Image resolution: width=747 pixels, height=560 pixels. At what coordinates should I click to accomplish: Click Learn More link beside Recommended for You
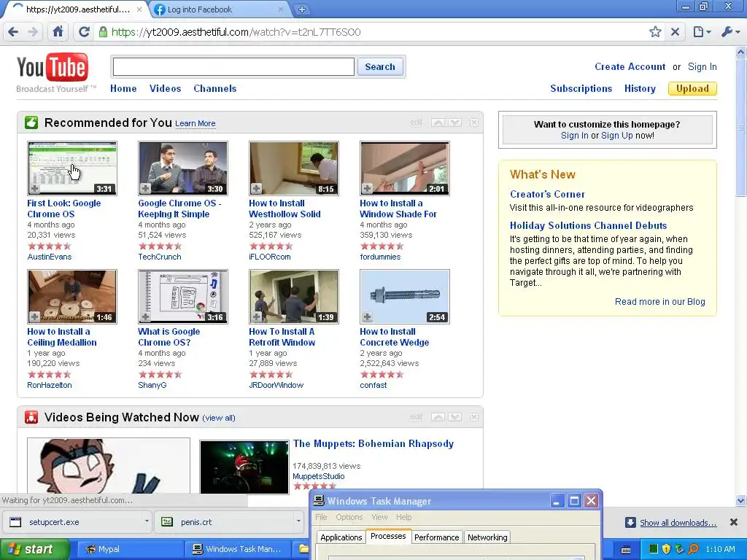(196, 124)
